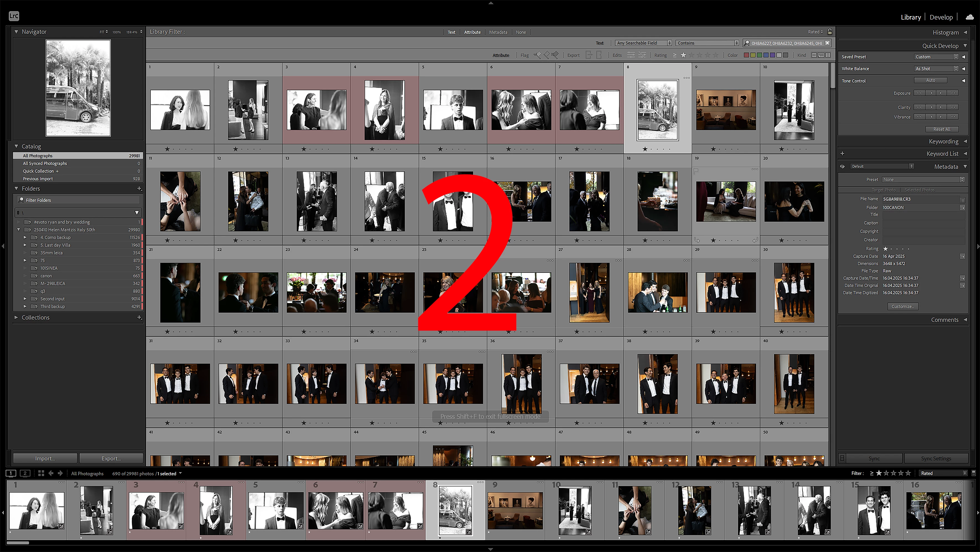Expand the Second input folder
980x552 pixels.
pyautogui.click(x=25, y=299)
